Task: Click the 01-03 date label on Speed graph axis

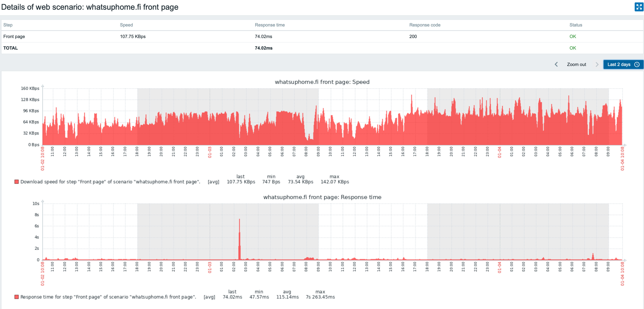Action: [210, 155]
